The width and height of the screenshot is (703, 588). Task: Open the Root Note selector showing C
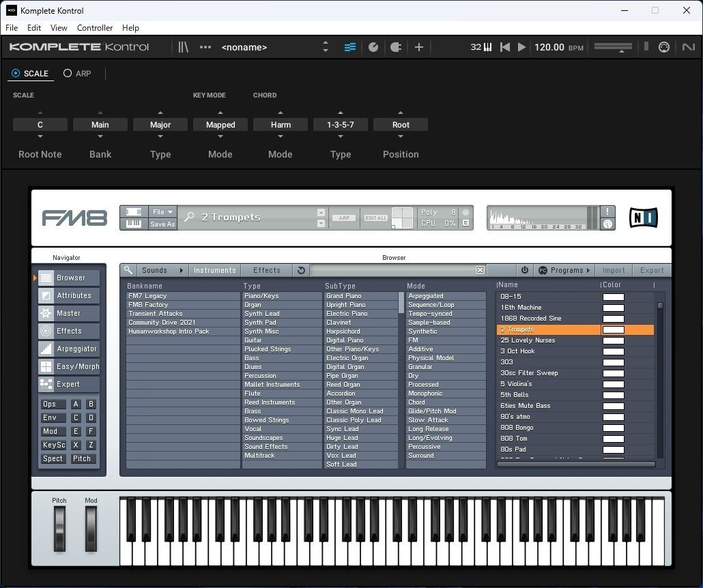(40, 124)
